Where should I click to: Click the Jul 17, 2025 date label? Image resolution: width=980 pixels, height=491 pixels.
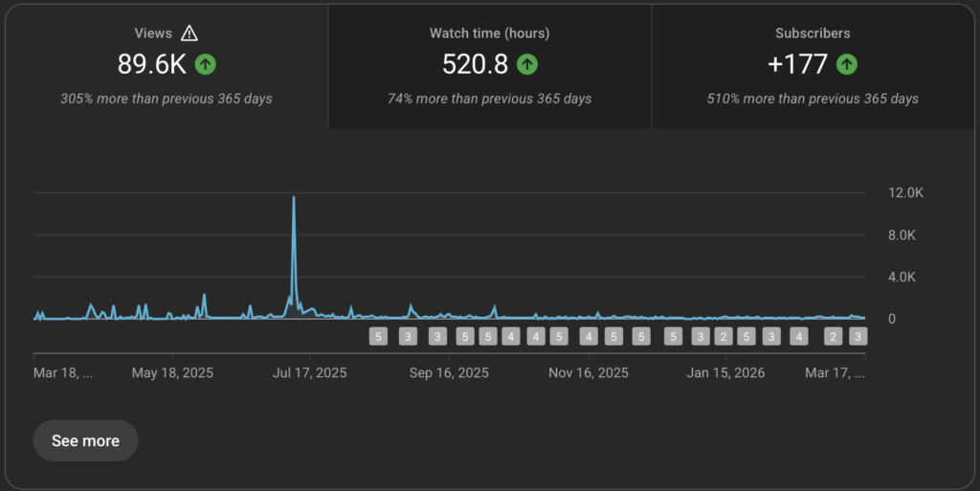[310, 373]
